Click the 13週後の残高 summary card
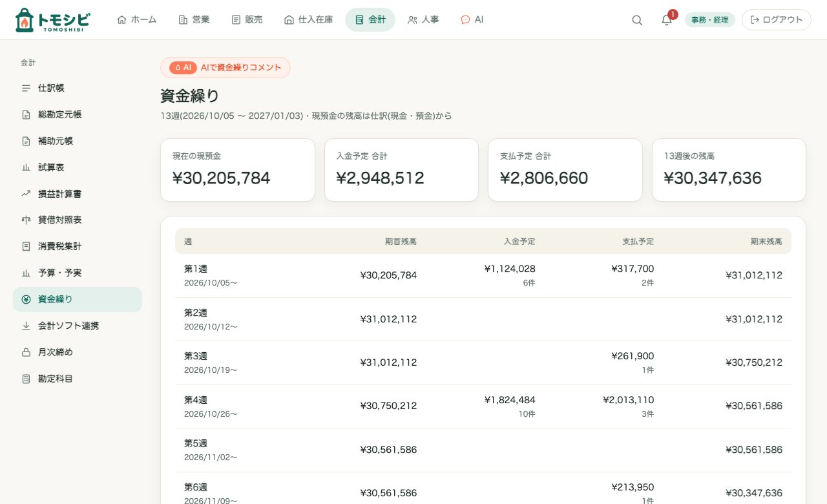 pyautogui.click(x=729, y=170)
